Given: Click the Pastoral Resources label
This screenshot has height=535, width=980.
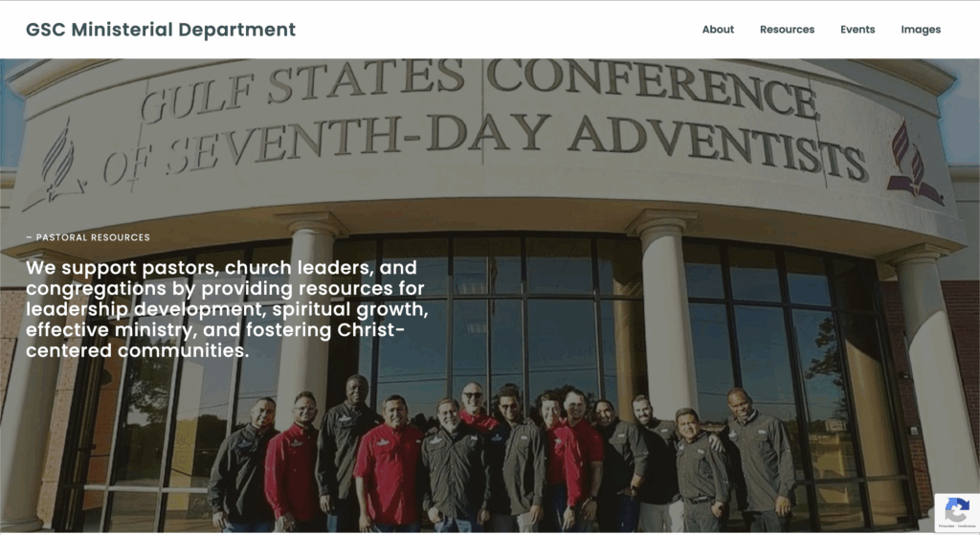Looking at the screenshot, I should pyautogui.click(x=88, y=237).
